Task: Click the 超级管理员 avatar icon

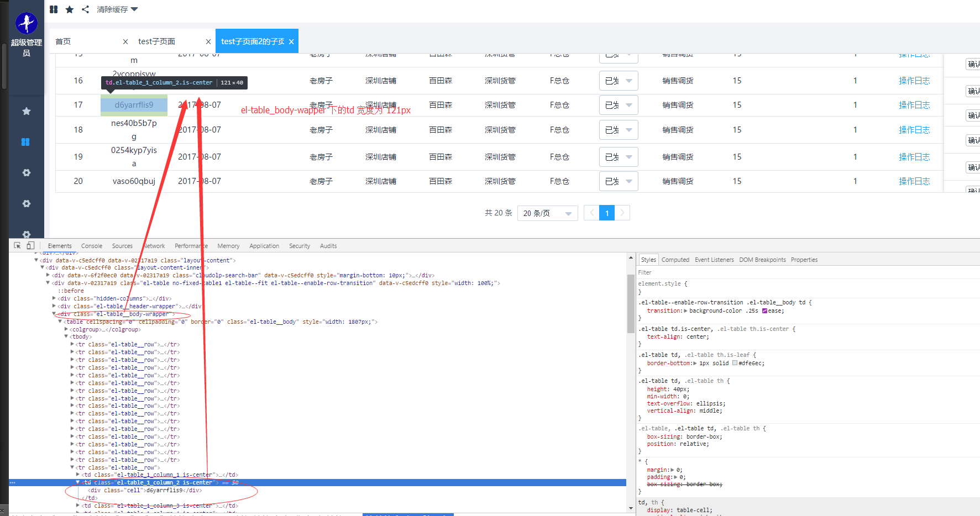Action: click(26, 24)
